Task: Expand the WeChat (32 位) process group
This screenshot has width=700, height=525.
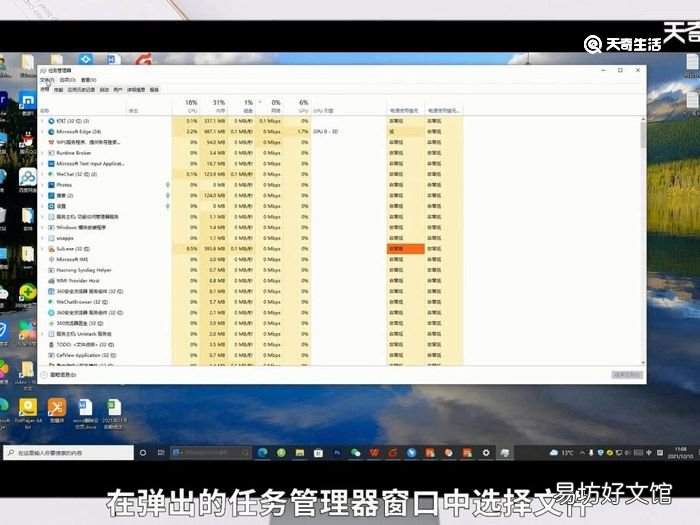Action: [43, 174]
